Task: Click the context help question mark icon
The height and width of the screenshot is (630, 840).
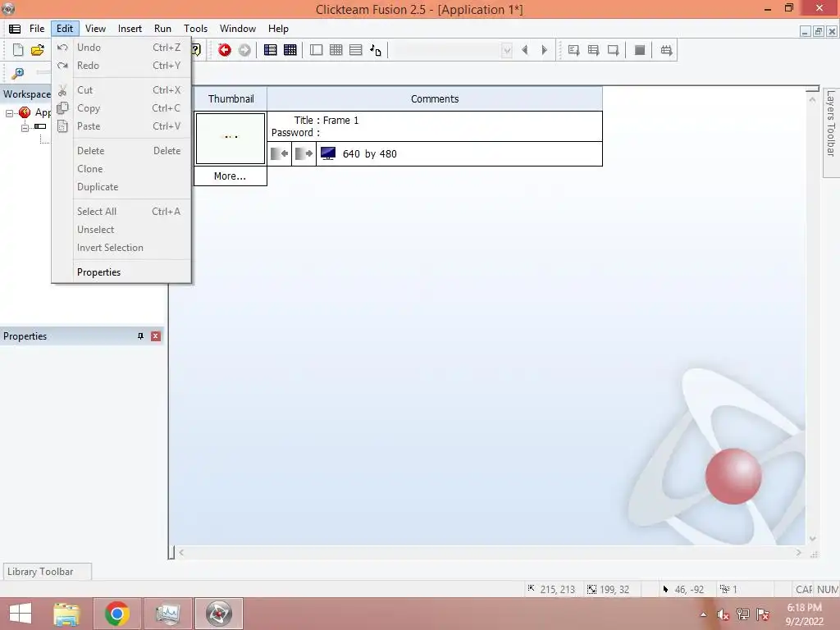Action: click(x=196, y=50)
